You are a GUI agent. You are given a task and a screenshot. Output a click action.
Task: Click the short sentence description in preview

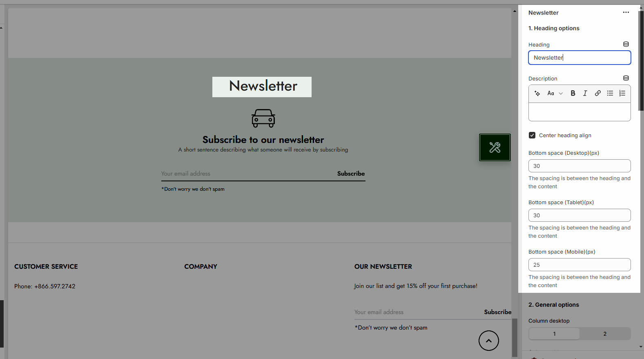coord(263,150)
